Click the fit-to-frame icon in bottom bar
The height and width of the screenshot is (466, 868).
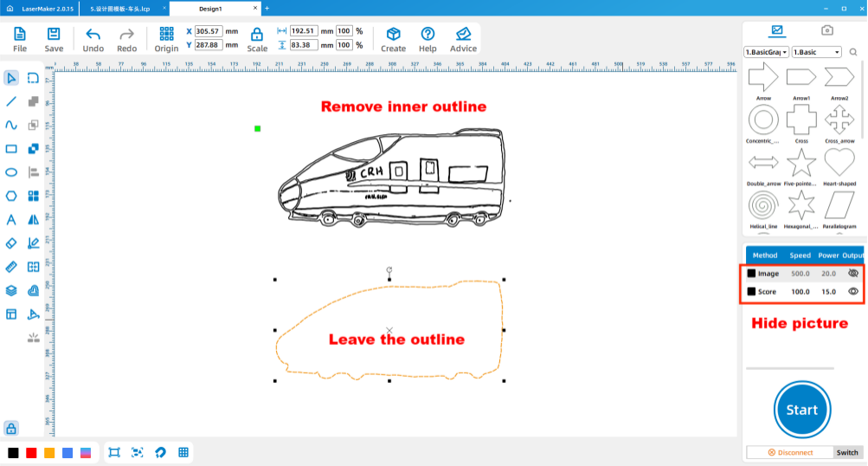[114, 453]
